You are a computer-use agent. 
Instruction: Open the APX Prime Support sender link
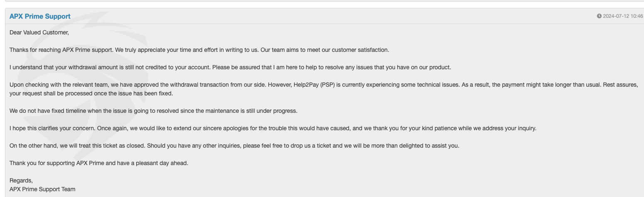[x=40, y=16]
